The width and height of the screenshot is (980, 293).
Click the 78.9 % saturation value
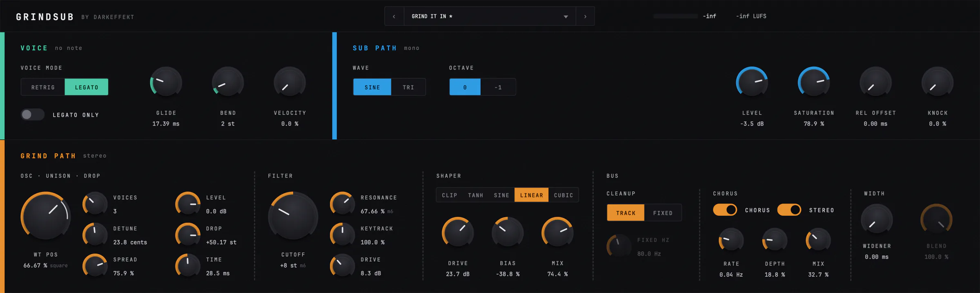814,124
